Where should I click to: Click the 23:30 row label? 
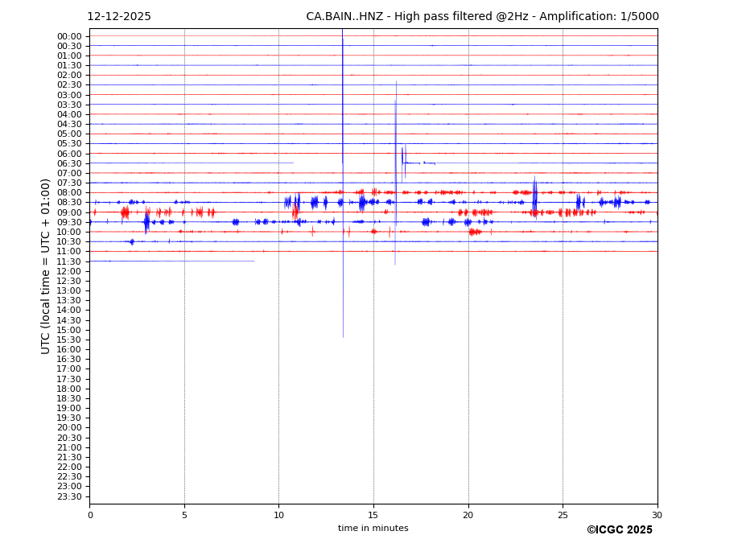click(x=69, y=496)
